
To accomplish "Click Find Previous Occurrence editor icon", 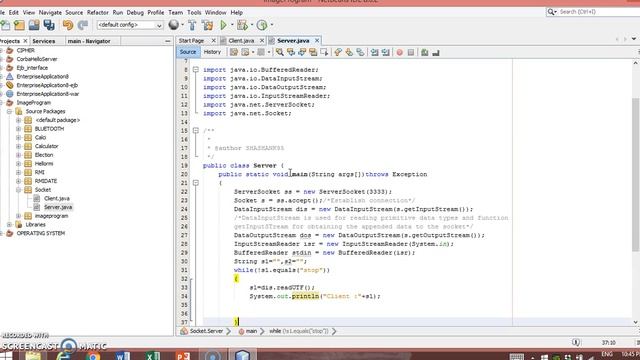I will coord(291,52).
